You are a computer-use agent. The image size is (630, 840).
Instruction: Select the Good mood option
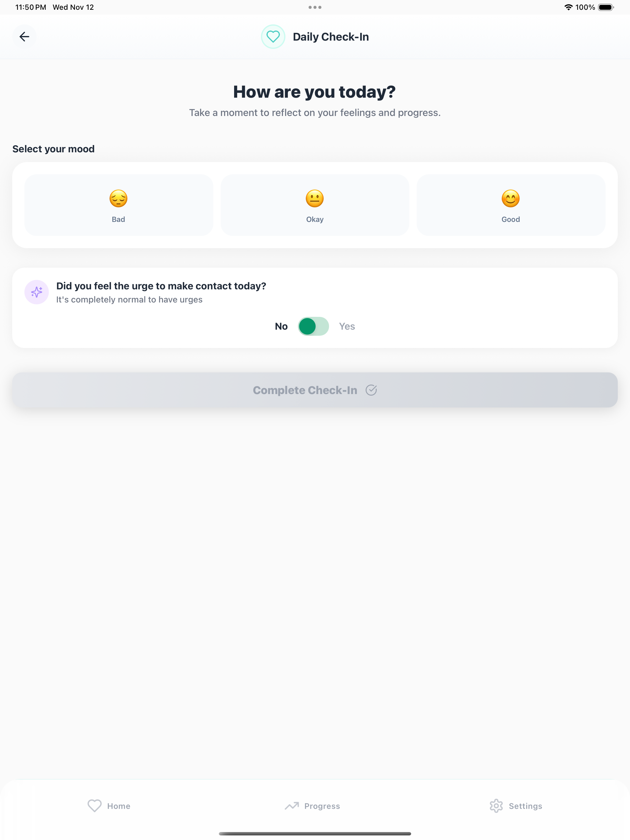[510, 205]
